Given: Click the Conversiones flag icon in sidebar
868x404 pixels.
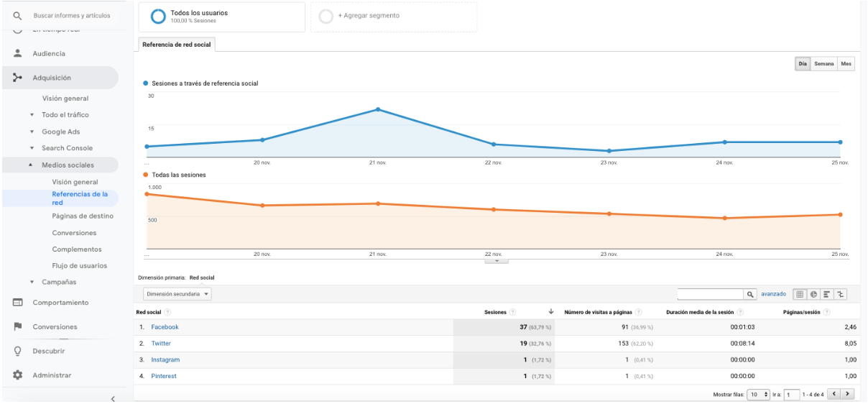Looking at the screenshot, I should point(18,326).
